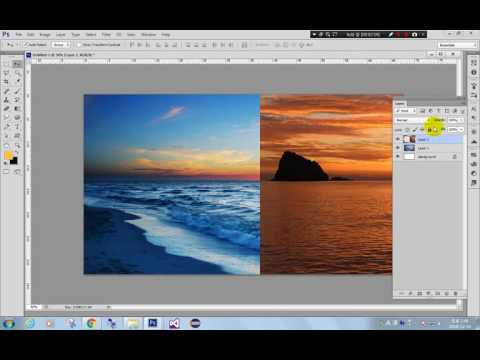Toggle lock all on layer
Image resolution: width=480 pixels, height=360 pixels.
[430, 129]
